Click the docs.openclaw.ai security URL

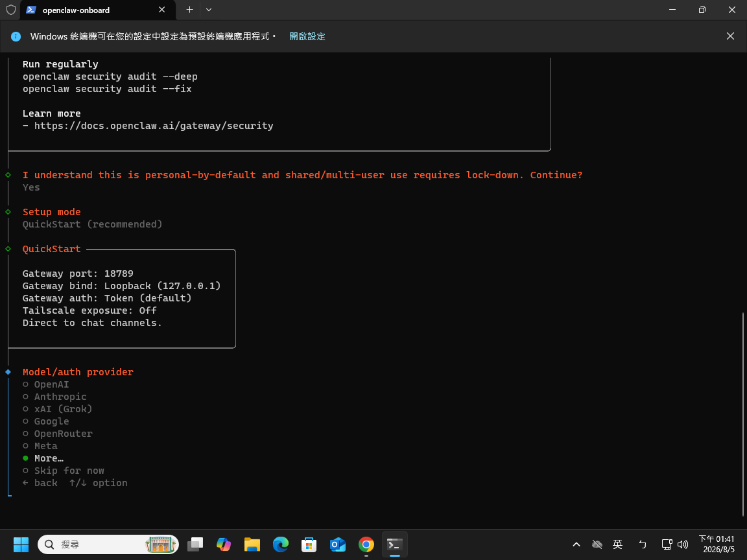point(154,126)
